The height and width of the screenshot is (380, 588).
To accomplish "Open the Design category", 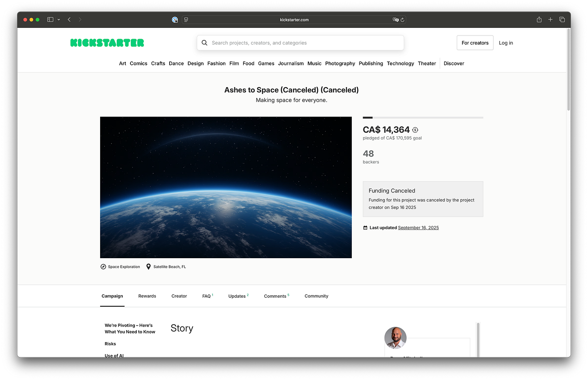I will [195, 63].
